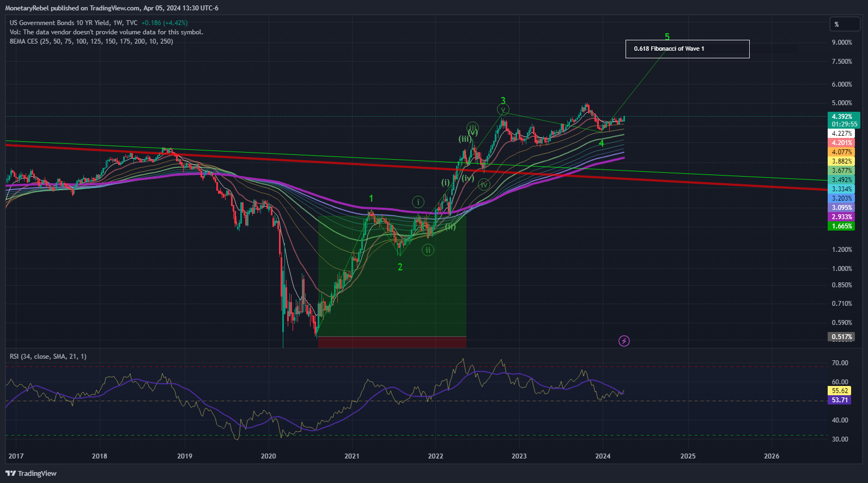868x483 pixels.
Task: Click the 7.500% price axis label
Action: click(x=842, y=62)
